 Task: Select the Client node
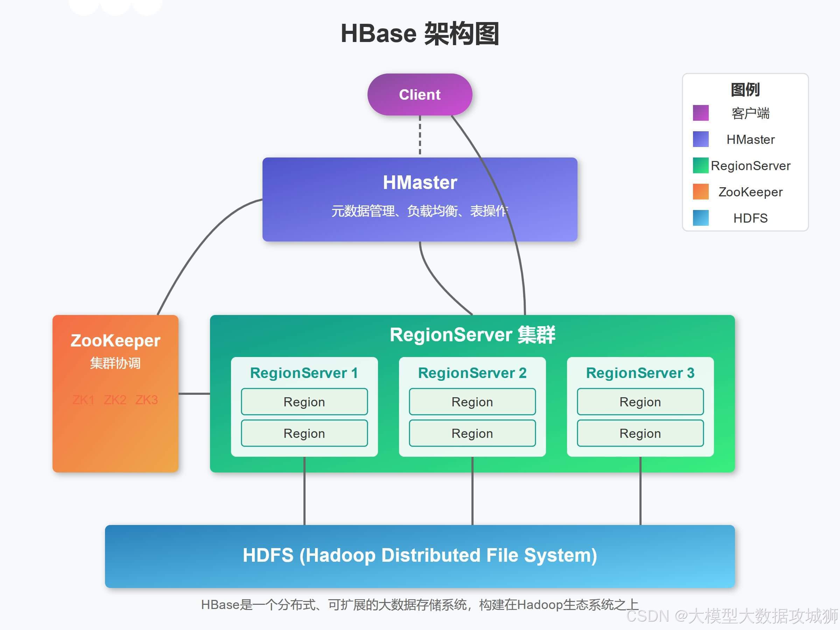click(x=420, y=94)
